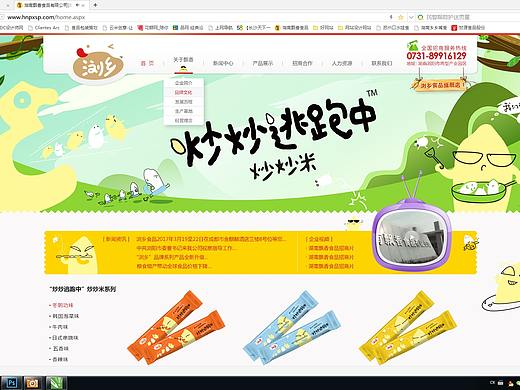This screenshot has height=390, width=520.
Task: Click the search engine icon in search box
Action: [421, 17]
